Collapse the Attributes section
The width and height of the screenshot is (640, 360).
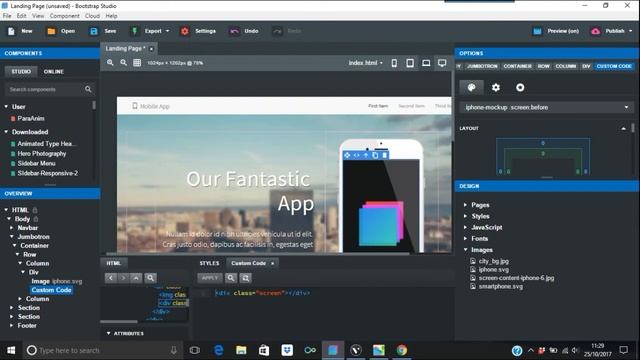coord(109,333)
